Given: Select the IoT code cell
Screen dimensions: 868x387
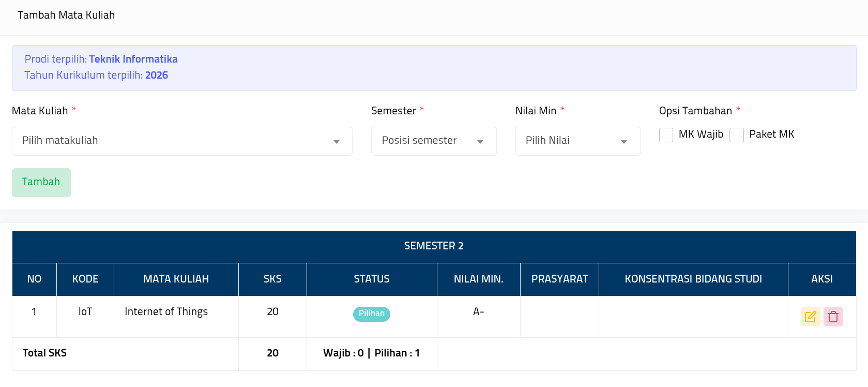Looking at the screenshot, I should point(85,312).
